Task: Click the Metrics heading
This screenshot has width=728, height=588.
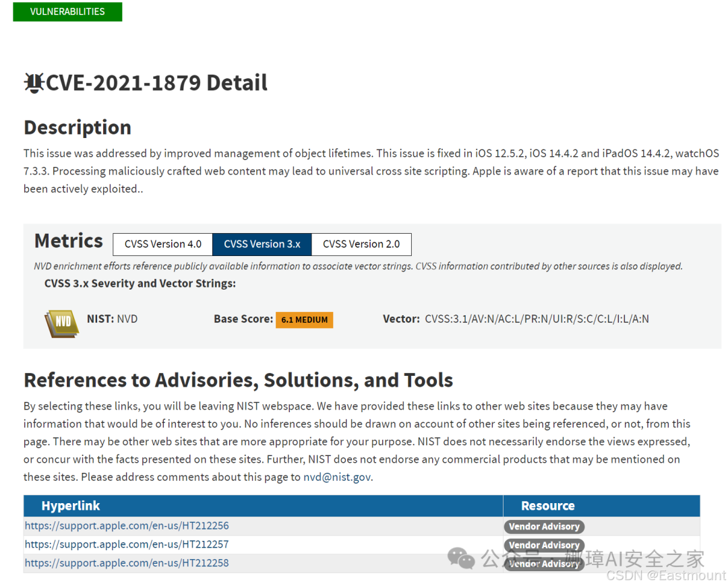Action: [x=69, y=241]
